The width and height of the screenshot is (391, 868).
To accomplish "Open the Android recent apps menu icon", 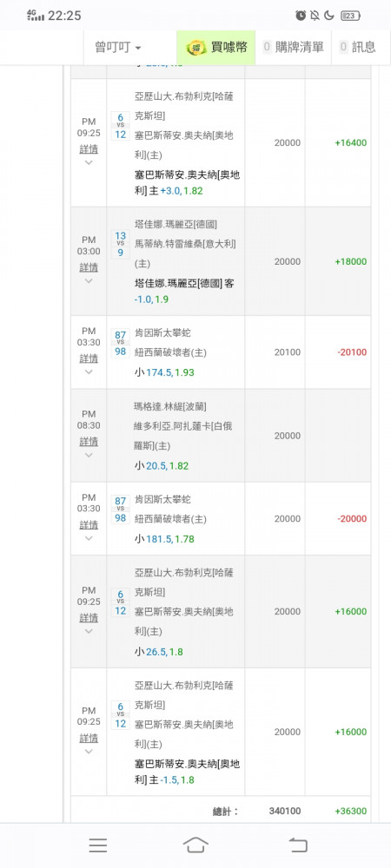I will tap(98, 845).
